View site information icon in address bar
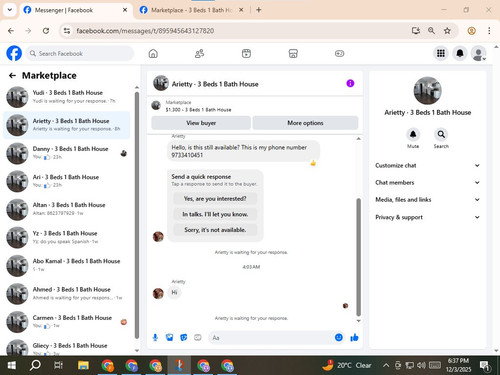Image resolution: width=500 pixels, height=375 pixels. pyautogui.click(x=67, y=31)
